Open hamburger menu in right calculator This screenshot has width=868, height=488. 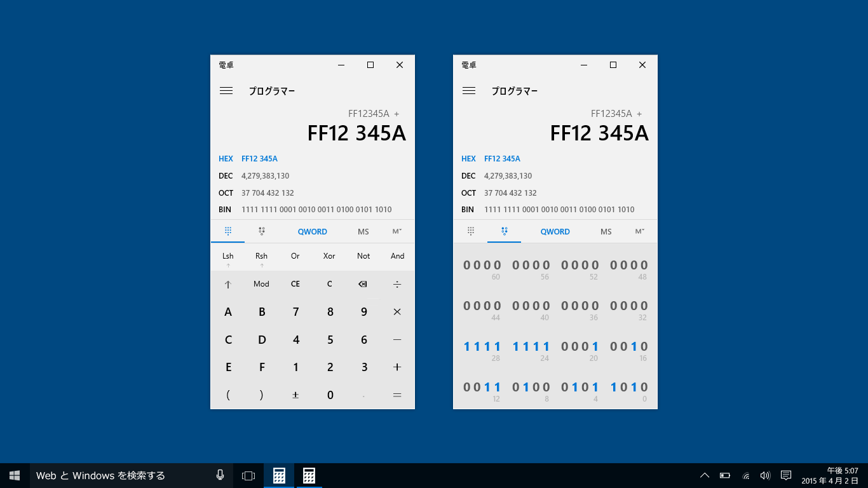click(x=469, y=90)
